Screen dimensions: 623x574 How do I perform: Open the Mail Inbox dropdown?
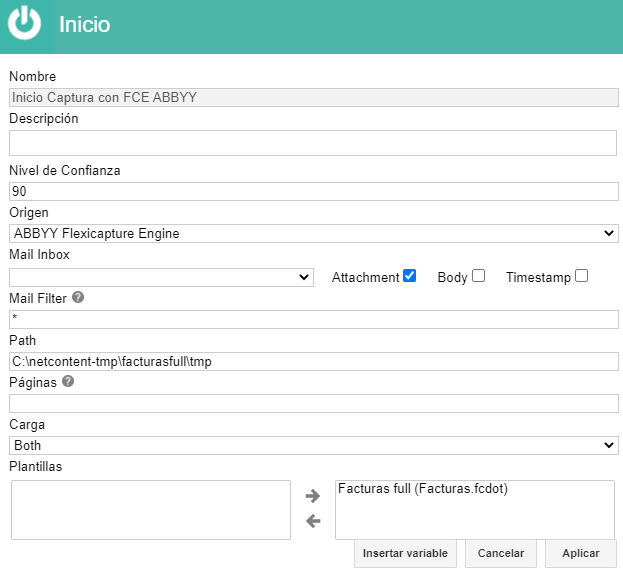pyautogui.click(x=161, y=277)
